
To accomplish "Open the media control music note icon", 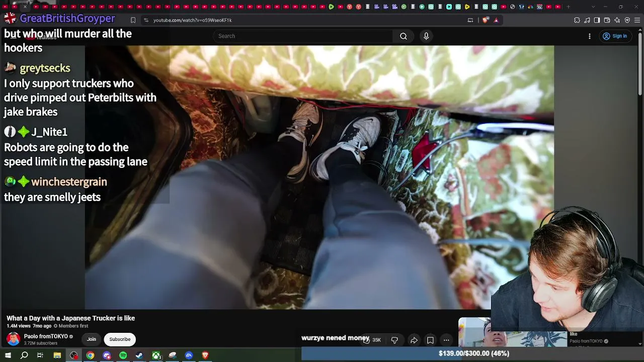I will (587, 20).
